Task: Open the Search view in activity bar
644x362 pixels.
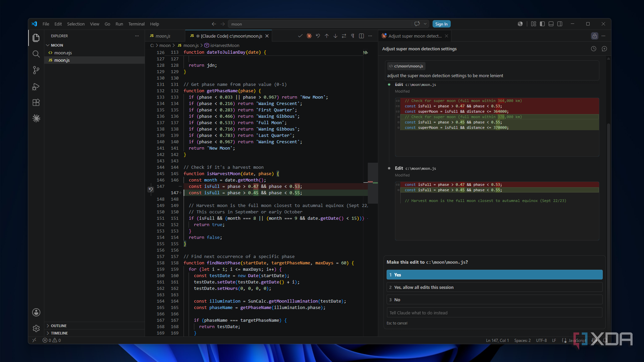Action: coord(36,54)
